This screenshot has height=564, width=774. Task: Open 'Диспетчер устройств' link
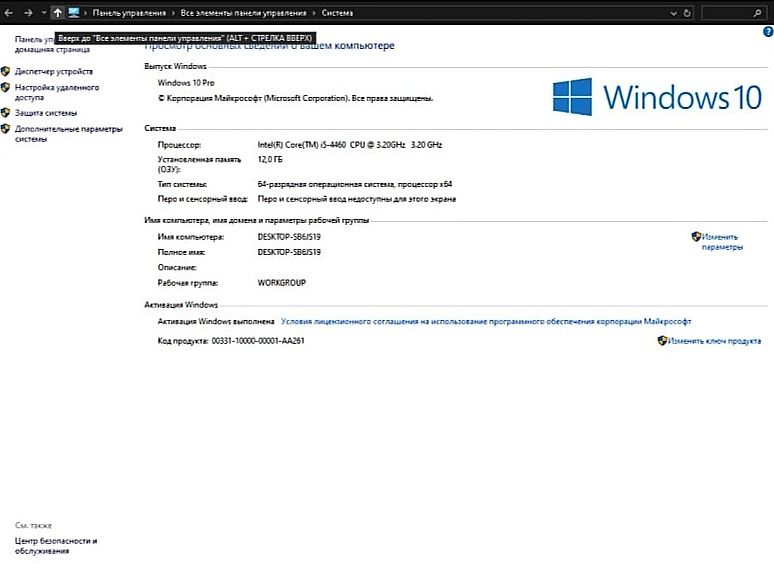(x=54, y=72)
